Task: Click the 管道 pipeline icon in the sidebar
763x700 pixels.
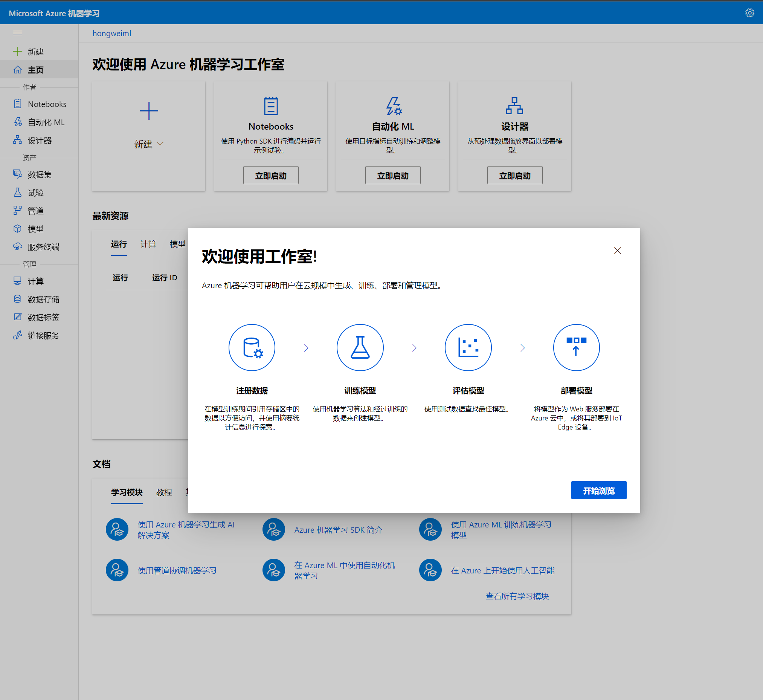Action: pyautogui.click(x=18, y=211)
